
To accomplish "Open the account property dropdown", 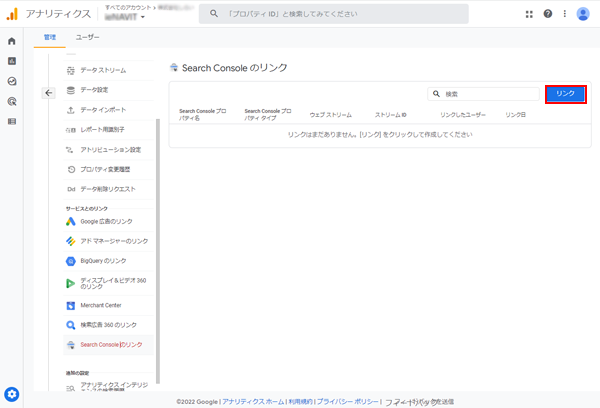I will click(x=125, y=17).
